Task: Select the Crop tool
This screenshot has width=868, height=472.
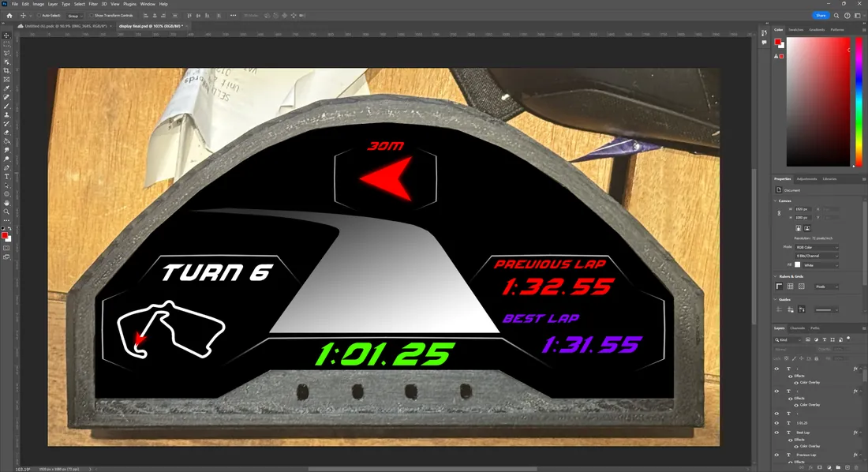Action: 6,71
